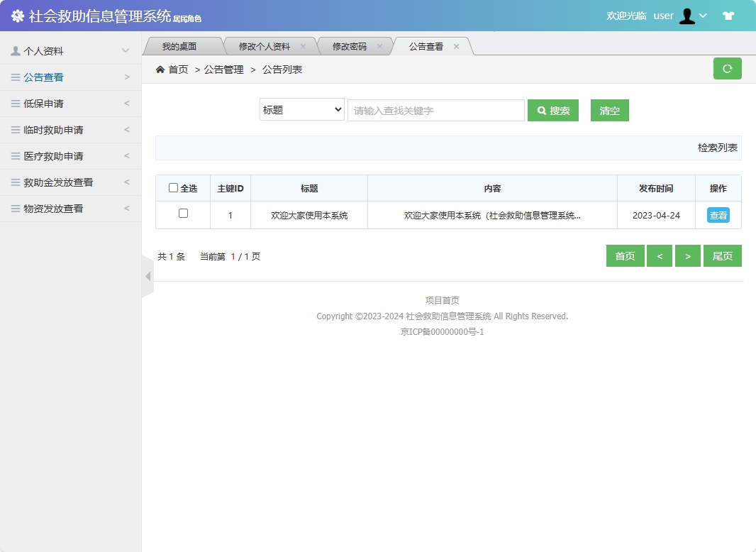
Task: Click the search magnifier icon on 搜索 button
Action: 540,110
